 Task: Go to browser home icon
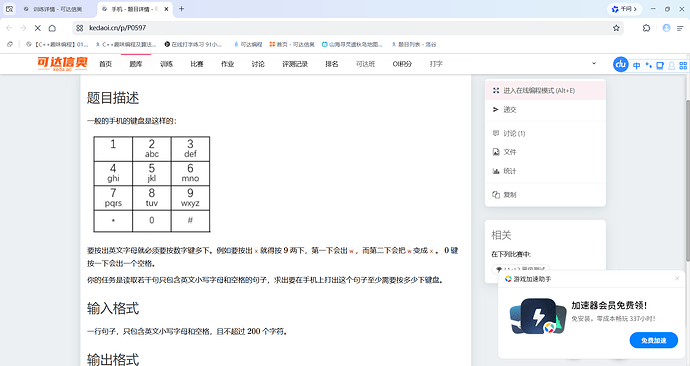(x=52, y=28)
